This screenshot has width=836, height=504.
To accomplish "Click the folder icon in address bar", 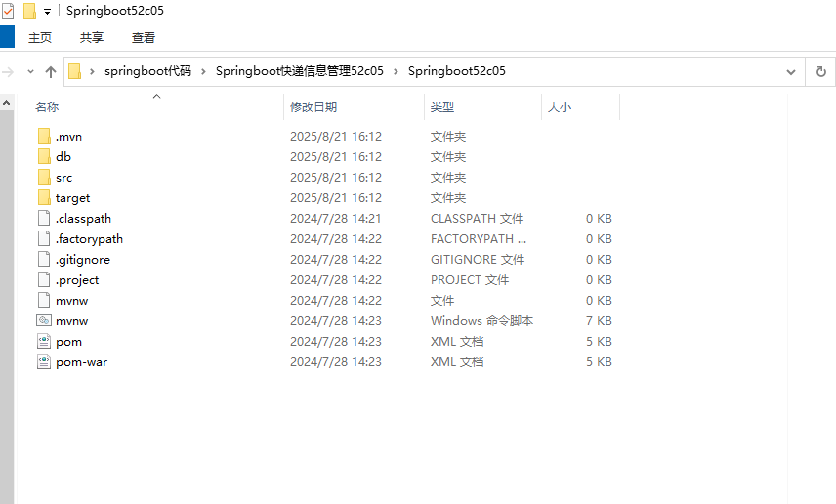I will 74,71.
